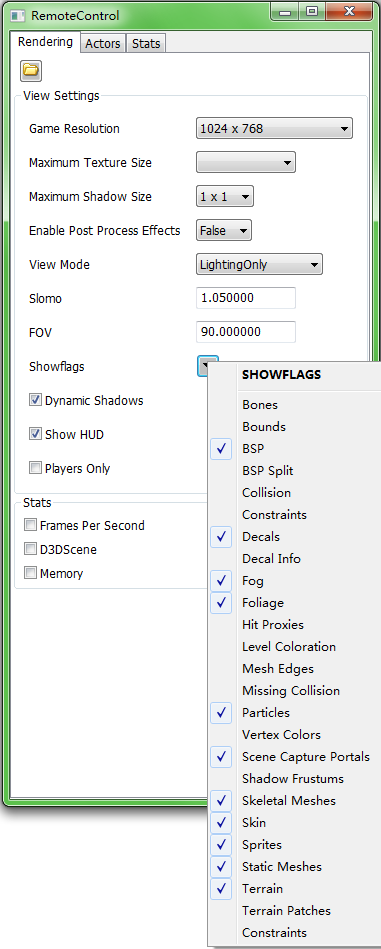Toggle the Mesh Edges showflag
381x949 pixels.
click(295, 669)
